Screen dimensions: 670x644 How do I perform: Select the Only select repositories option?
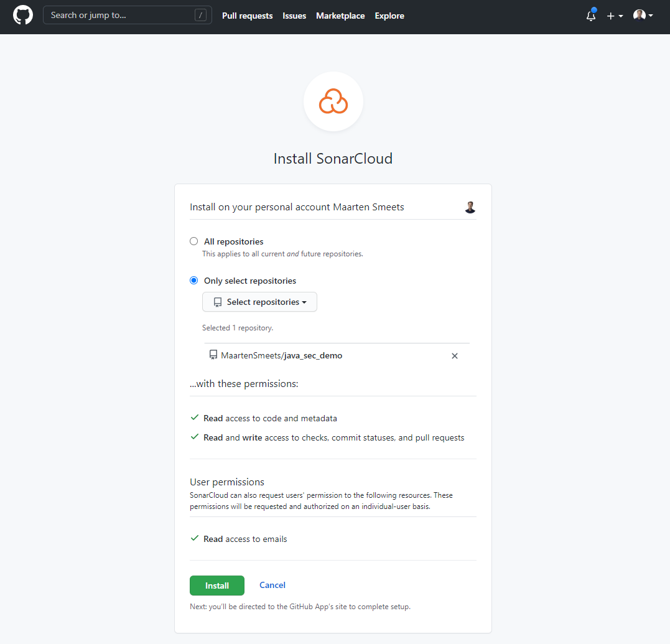click(193, 280)
